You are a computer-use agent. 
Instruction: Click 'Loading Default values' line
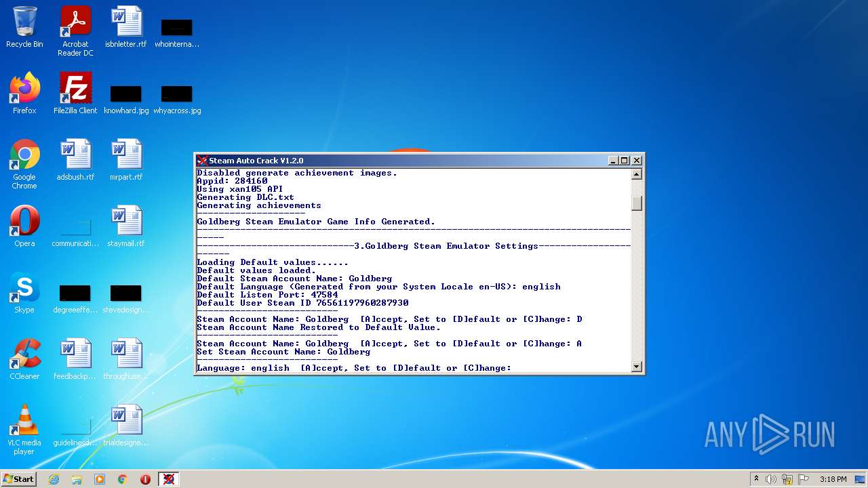click(x=273, y=262)
